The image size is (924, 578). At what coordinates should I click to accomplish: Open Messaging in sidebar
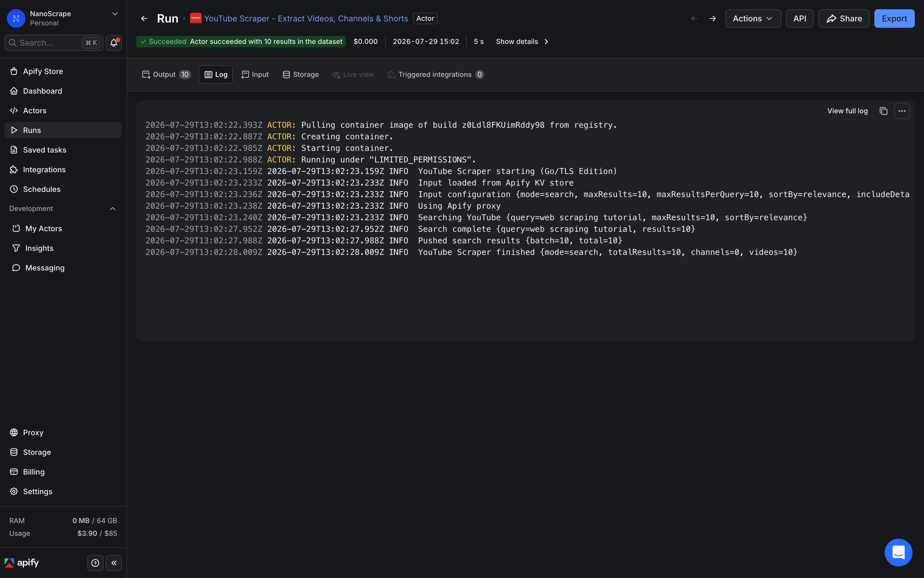pos(63,268)
